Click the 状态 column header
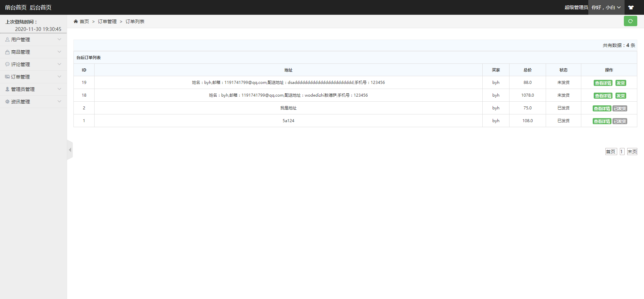Screen dimensions: 644x299 [x=563, y=70]
